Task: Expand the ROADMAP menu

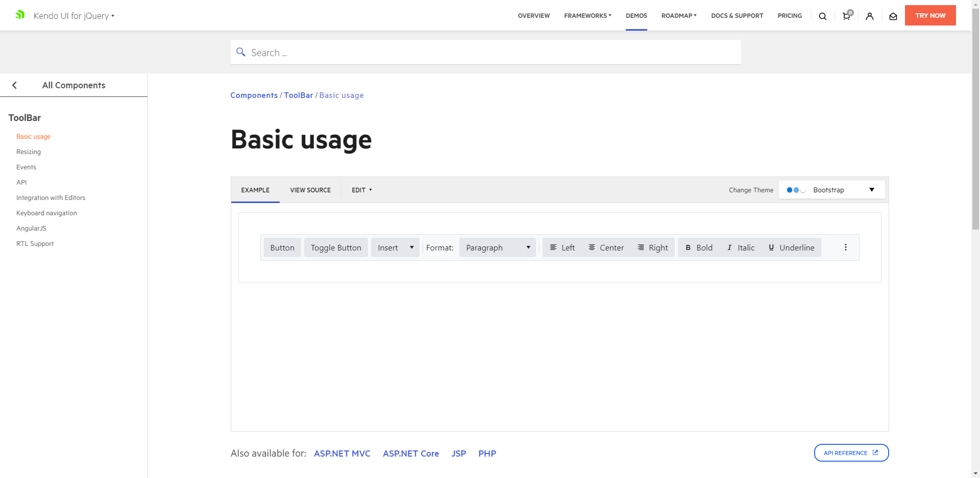Action: click(x=679, y=16)
